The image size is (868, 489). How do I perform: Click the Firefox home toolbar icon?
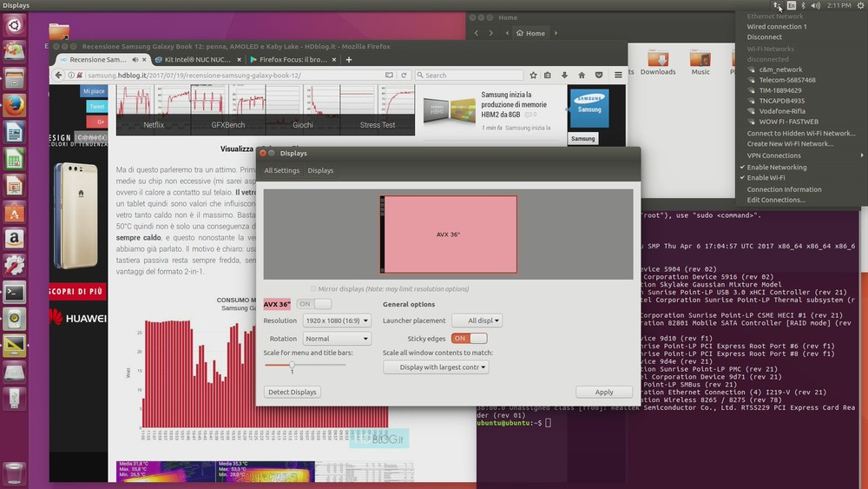[582, 76]
